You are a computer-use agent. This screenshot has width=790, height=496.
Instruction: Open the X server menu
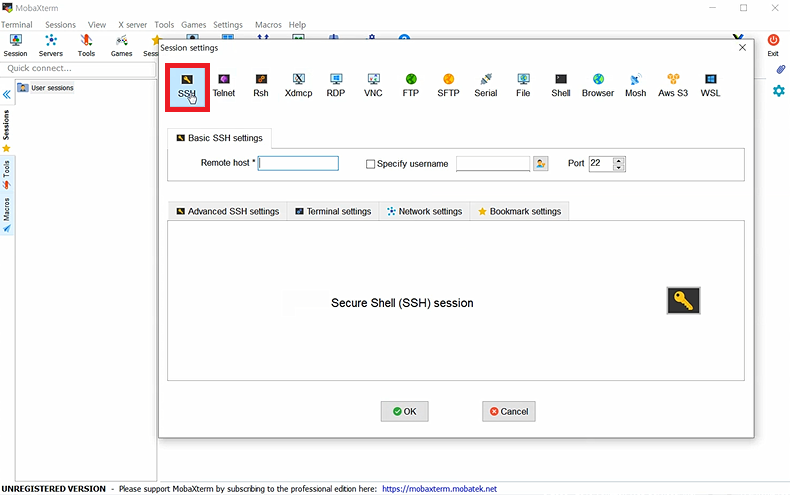pyautogui.click(x=133, y=25)
